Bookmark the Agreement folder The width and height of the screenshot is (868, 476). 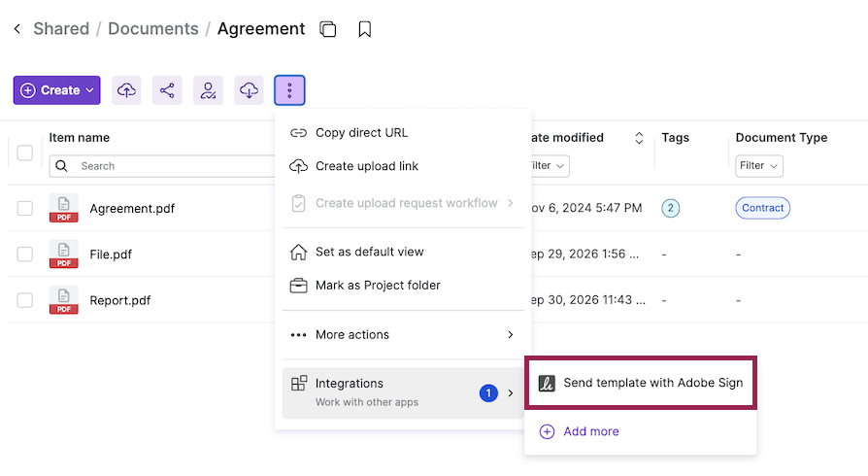pos(364,29)
